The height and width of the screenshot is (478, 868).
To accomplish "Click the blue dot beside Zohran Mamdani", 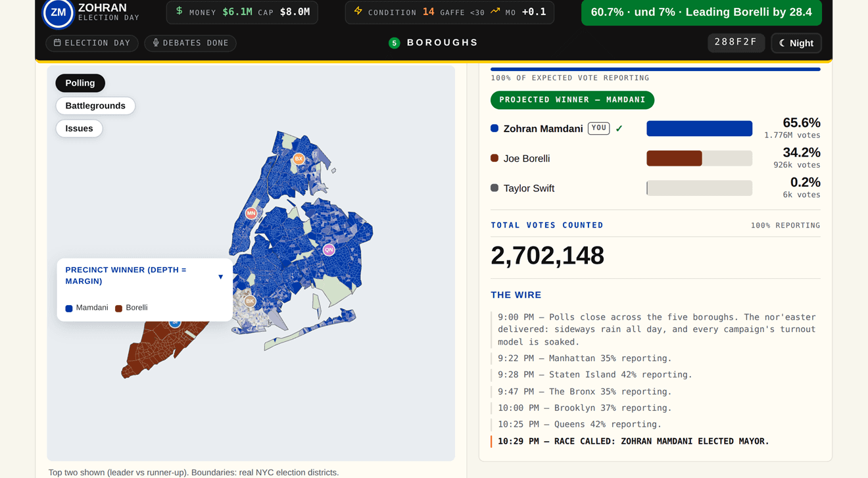I will click(494, 128).
